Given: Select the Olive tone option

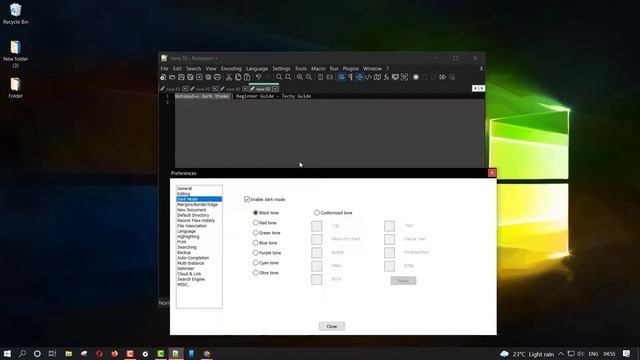Looking at the screenshot, I should (256, 273).
